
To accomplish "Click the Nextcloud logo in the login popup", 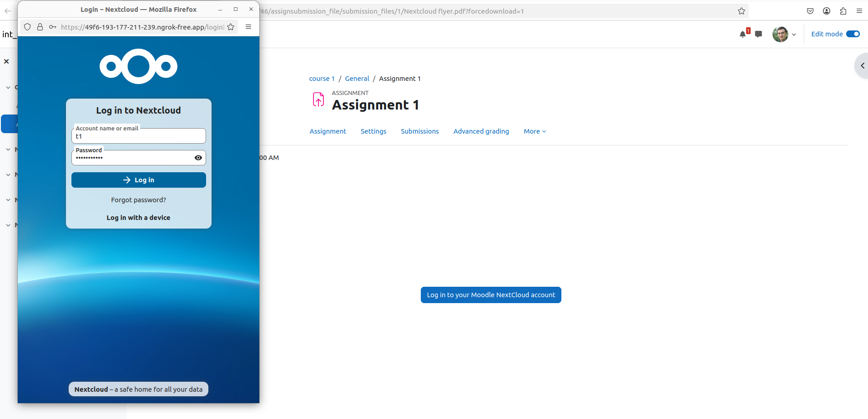I will (138, 66).
